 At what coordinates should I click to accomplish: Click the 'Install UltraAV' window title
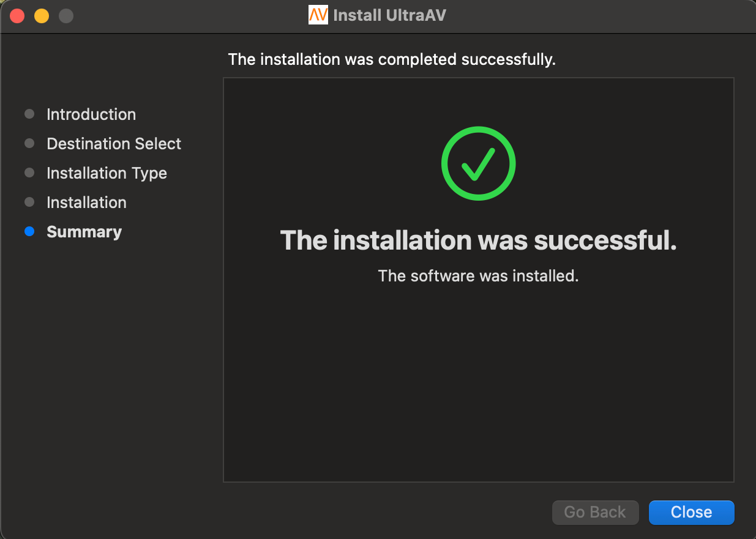click(x=389, y=15)
